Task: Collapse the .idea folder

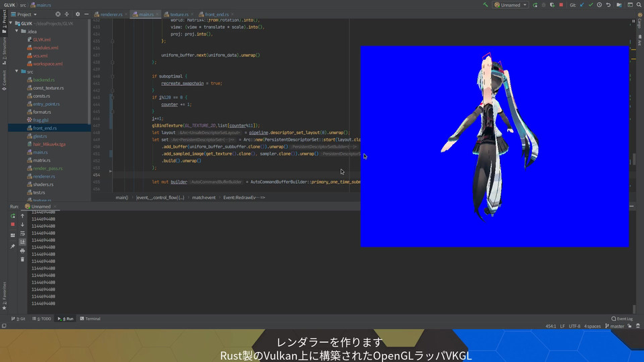Action: tap(17, 32)
